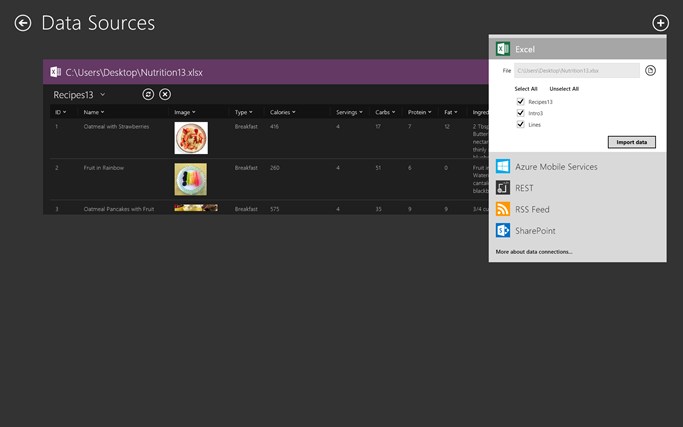683x427 pixels.
Task: Click the Oatmeal with Strawberries thumbnail
Action: tap(191, 138)
